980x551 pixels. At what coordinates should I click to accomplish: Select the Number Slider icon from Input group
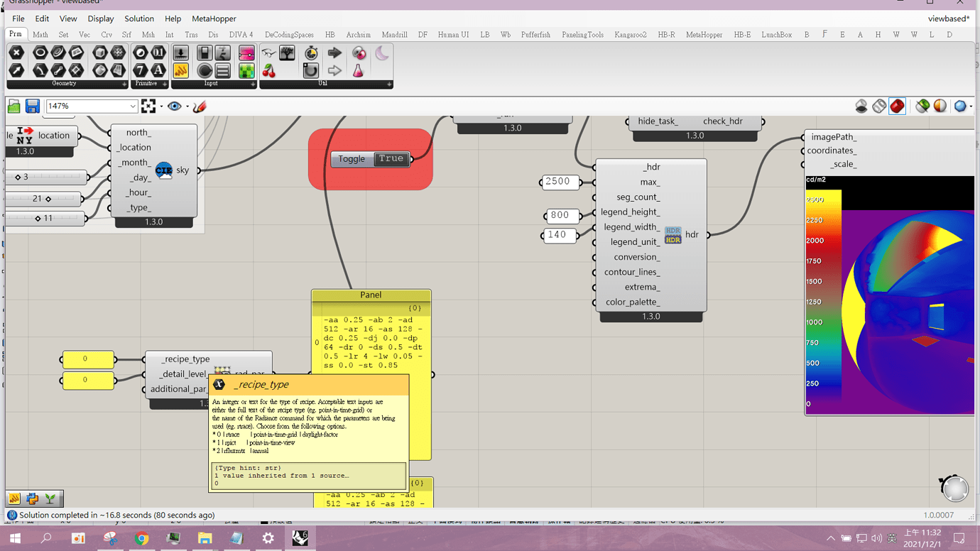coord(180,52)
